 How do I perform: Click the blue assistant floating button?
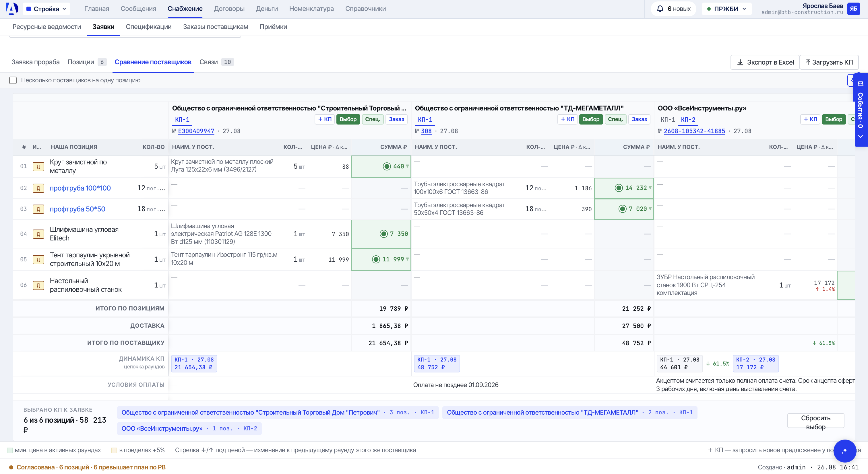tap(844, 450)
